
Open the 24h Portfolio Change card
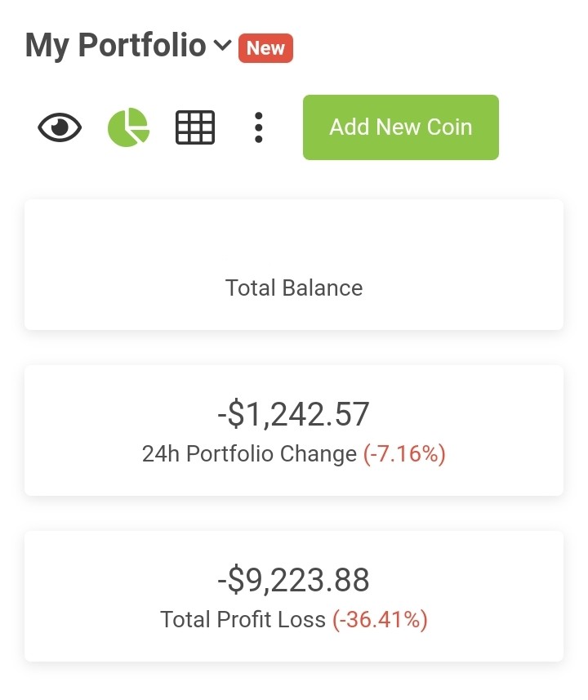coord(294,430)
